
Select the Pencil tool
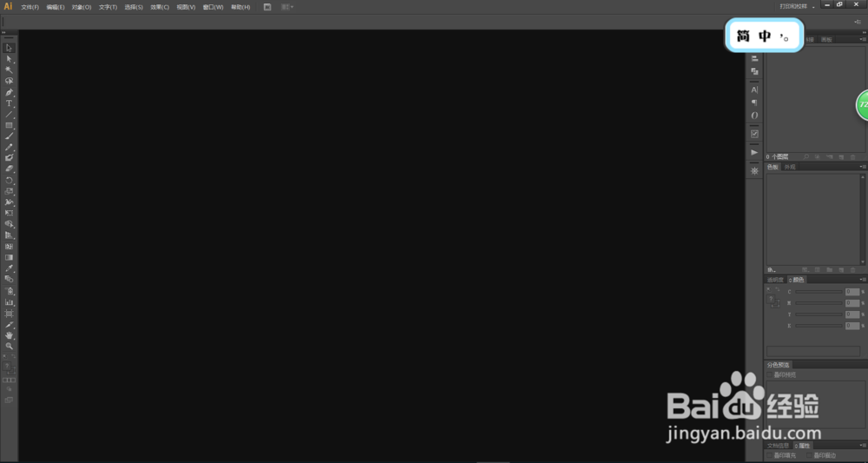[9, 148]
